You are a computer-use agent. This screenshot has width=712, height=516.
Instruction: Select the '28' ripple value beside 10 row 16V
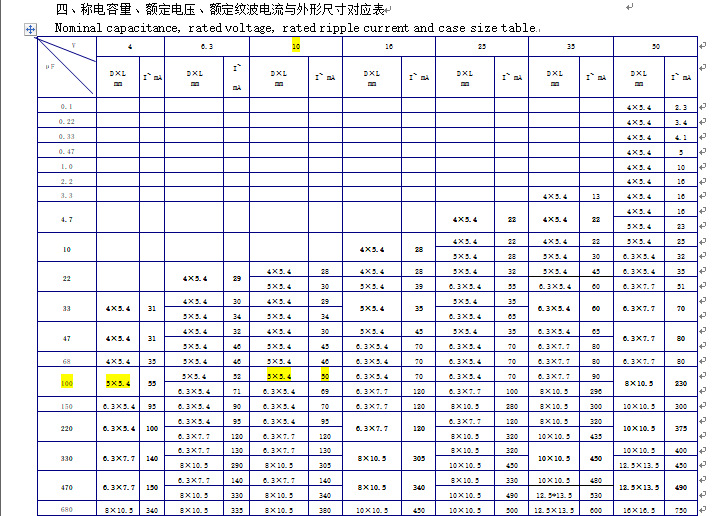coord(419,249)
